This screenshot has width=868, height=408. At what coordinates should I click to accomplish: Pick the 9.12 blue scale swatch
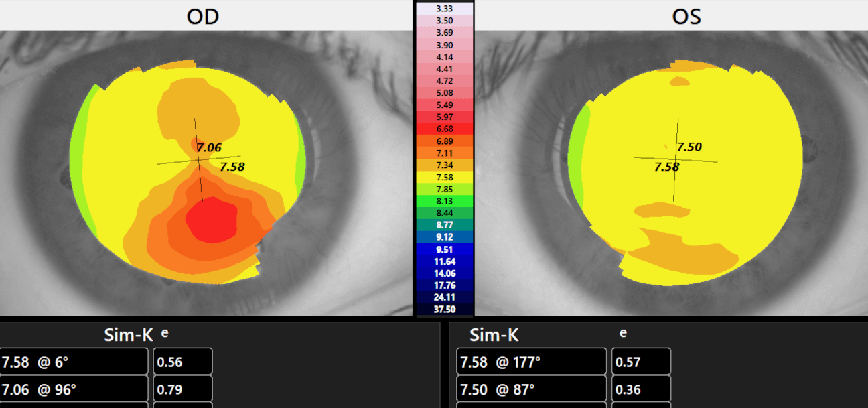click(444, 237)
